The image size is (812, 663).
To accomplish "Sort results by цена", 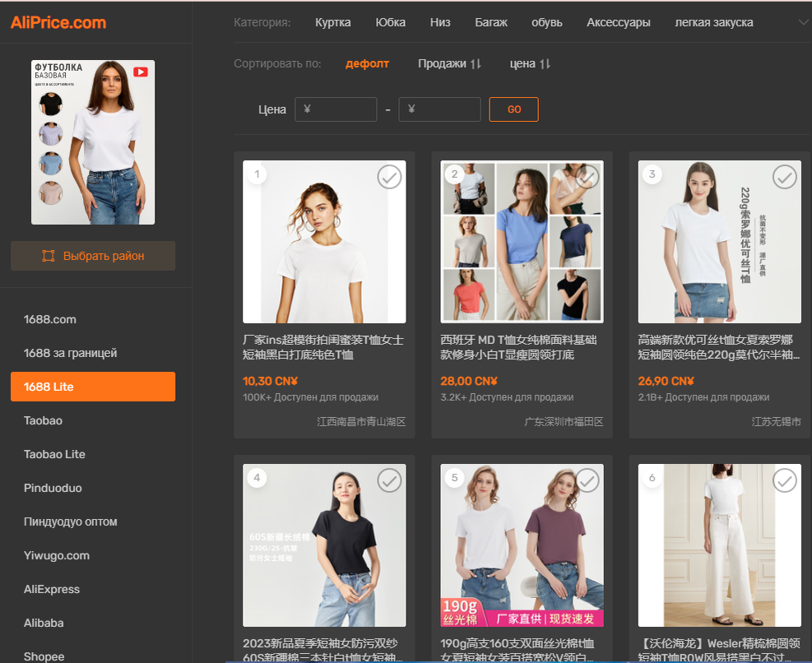I will 522,63.
